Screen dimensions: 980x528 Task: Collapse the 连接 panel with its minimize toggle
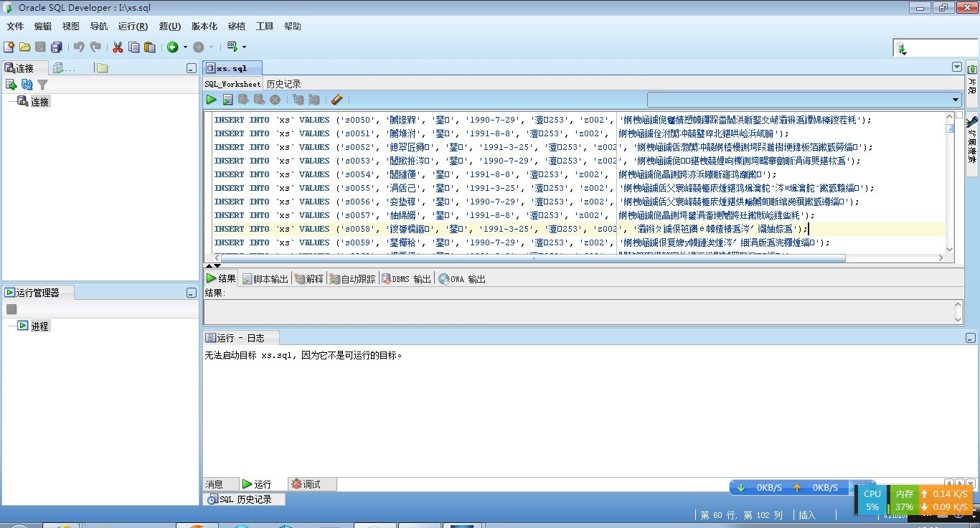point(190,67)
